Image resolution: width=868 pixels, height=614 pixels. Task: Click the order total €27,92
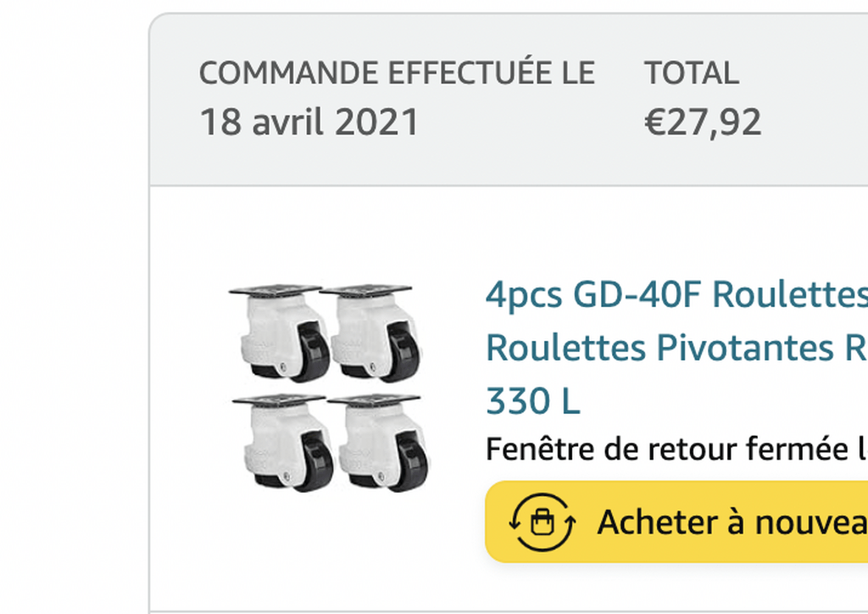tap(703, 122)
